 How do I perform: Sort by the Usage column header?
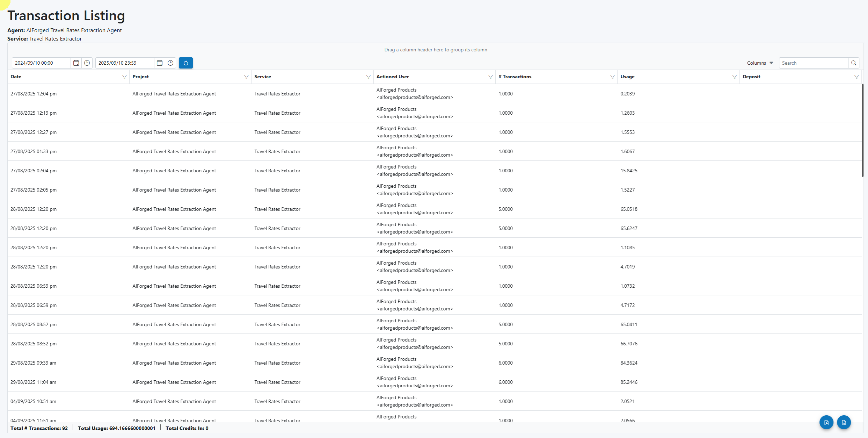point(627,77)
